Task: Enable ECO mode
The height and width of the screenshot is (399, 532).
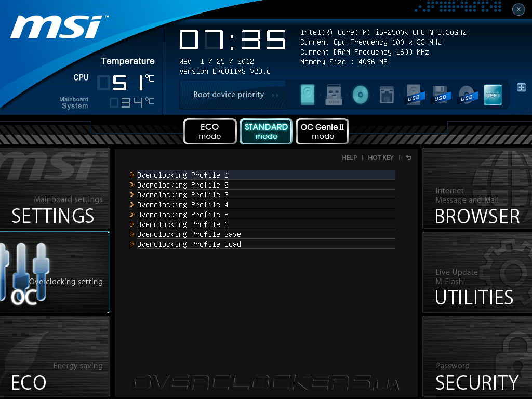Action: click(210, 131)
